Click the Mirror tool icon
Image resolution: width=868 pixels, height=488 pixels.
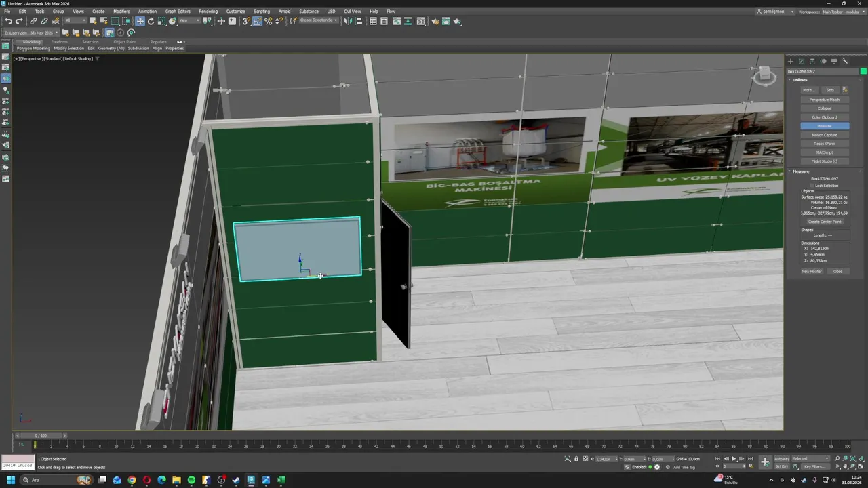pyautogui.click(x=347, y=21)
